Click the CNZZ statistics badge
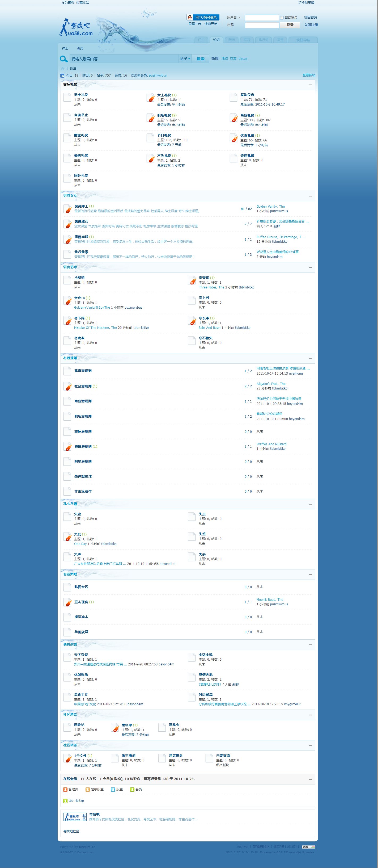 pos(308,847)
